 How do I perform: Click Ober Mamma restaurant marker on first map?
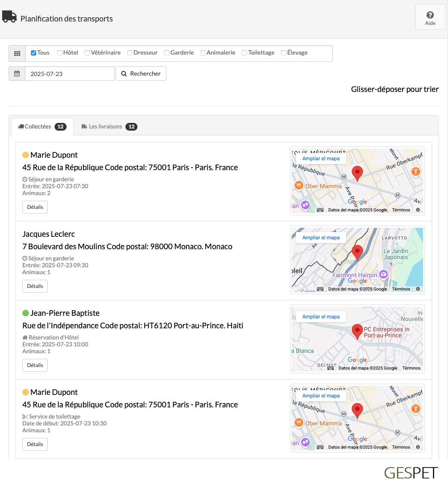pyautogui.click(x=299, y=186)
